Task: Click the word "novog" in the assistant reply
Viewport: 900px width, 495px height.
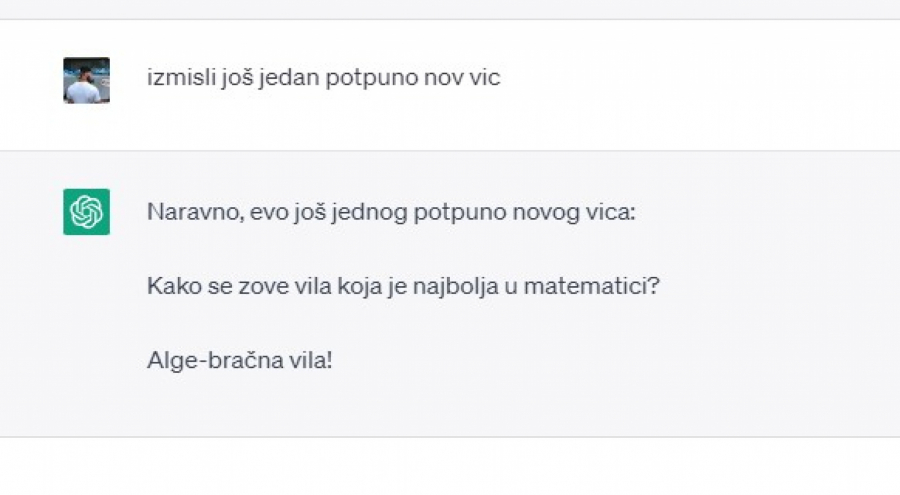Action: click(x=551, y=213)
